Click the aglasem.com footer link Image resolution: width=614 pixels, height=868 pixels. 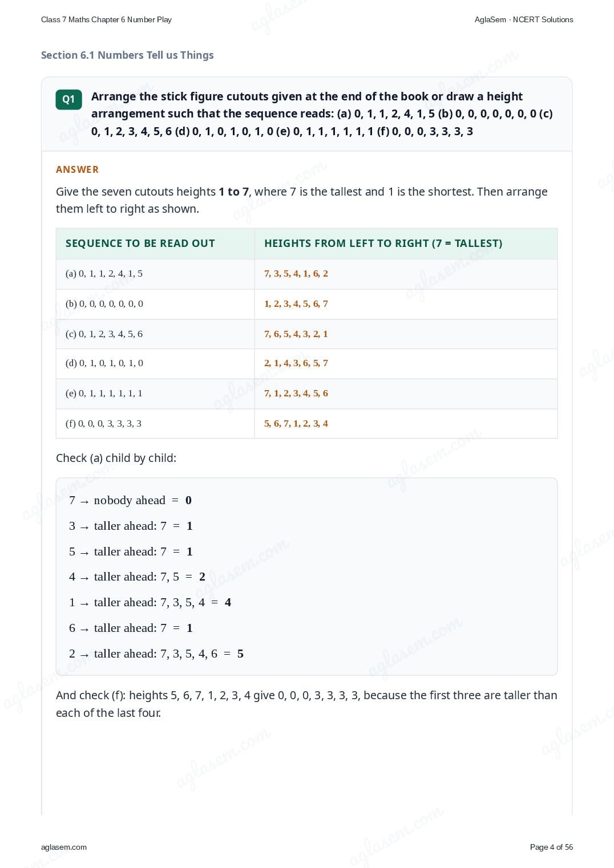click(64, 847)
